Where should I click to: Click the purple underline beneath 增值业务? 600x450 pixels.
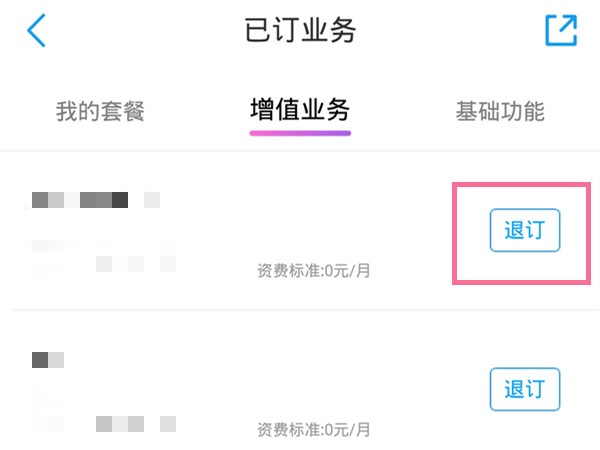tap(300, 132)
